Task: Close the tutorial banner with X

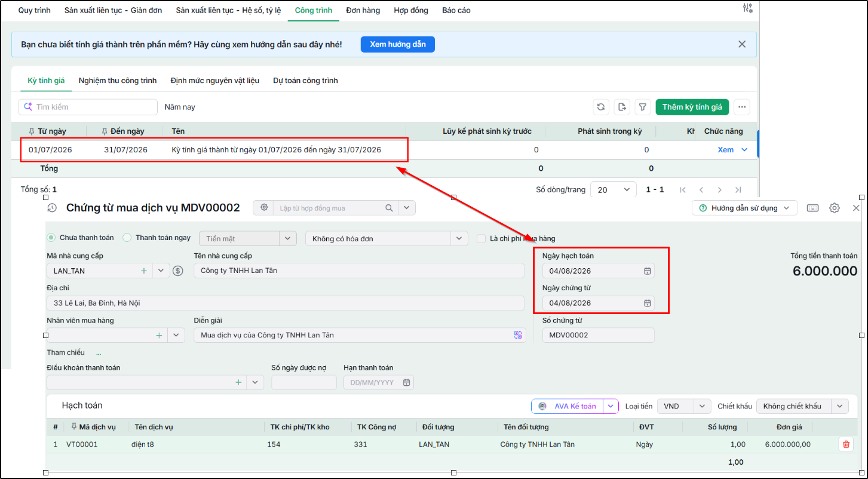Action: [742, 44]
